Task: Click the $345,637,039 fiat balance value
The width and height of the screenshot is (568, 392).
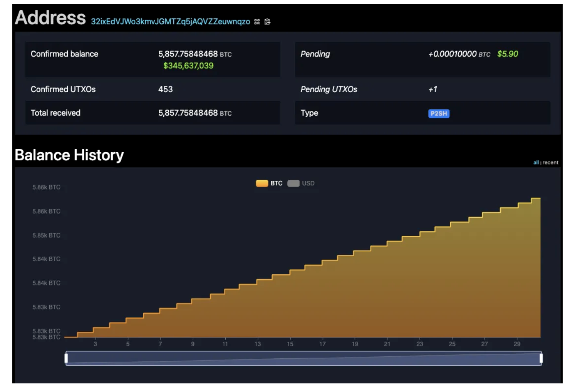Action: pos(188,66)
